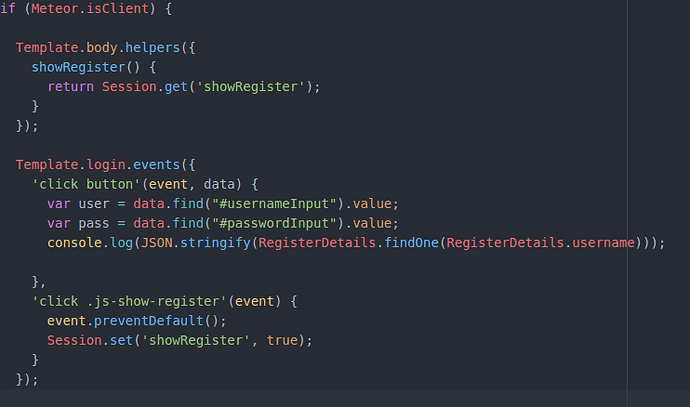Click 'JSON.stringify' in the log line
Viewport: 690px width, 407px height.
coord(196,243)
